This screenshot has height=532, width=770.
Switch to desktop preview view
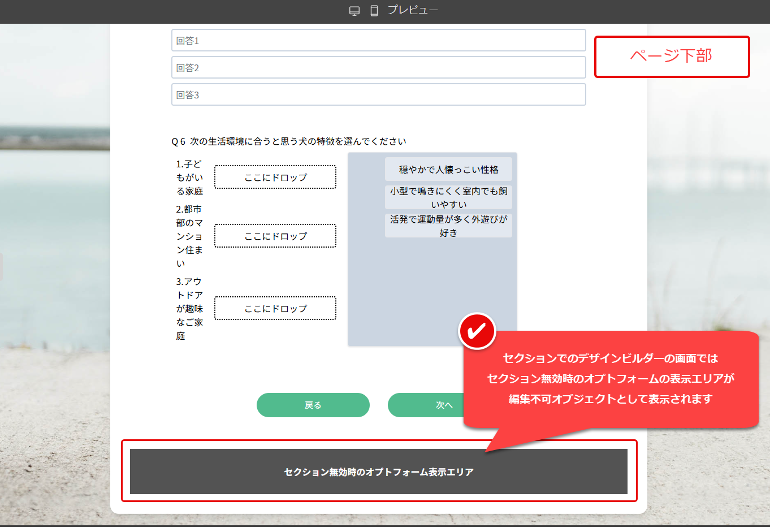click(x=354, y=10)
